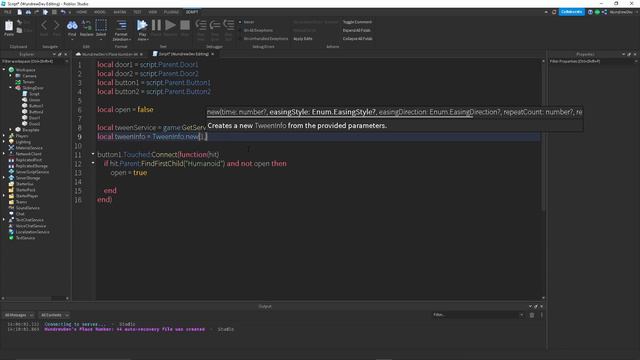Collapse the Workspace tree node
Viewport: 640px width, 360px height.
tap(4, 70)
